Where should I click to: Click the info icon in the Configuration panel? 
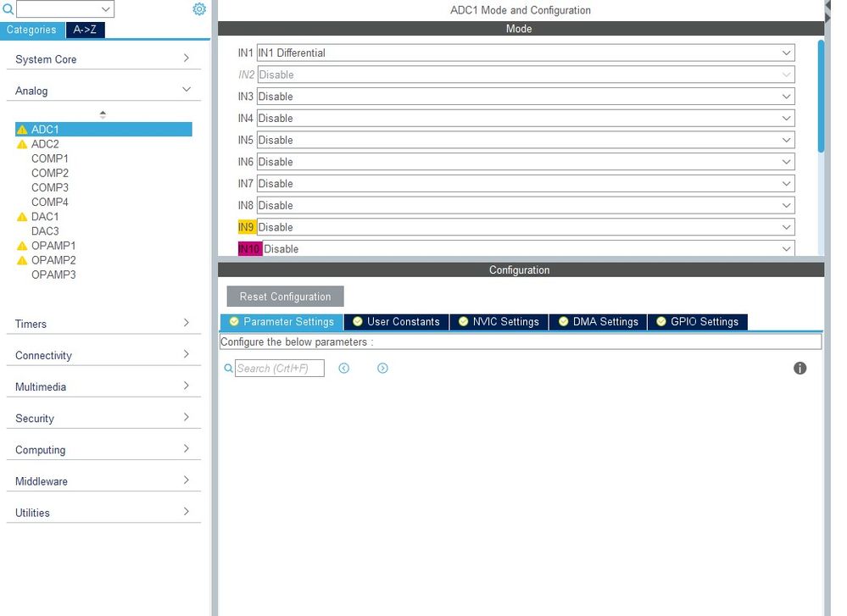point(800,369)
